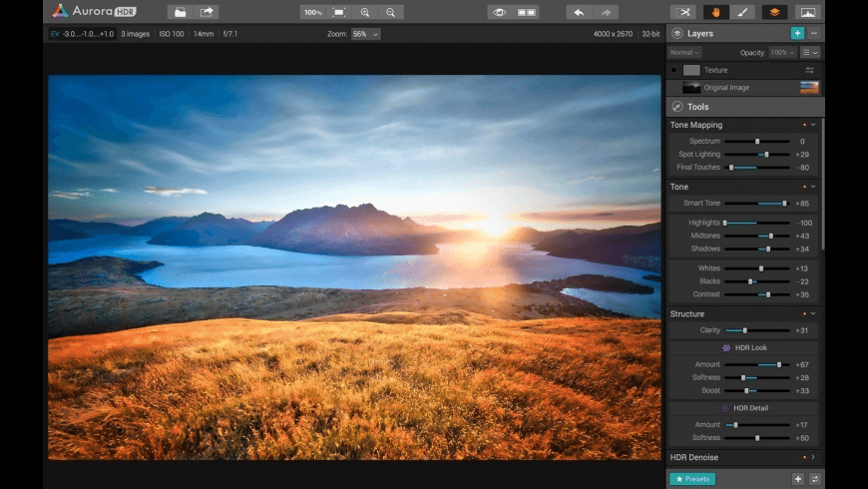868x489 pixels.
Task: Click the zoom in magnifier icon
Action: pyautogui.click(x=365, y=12)
